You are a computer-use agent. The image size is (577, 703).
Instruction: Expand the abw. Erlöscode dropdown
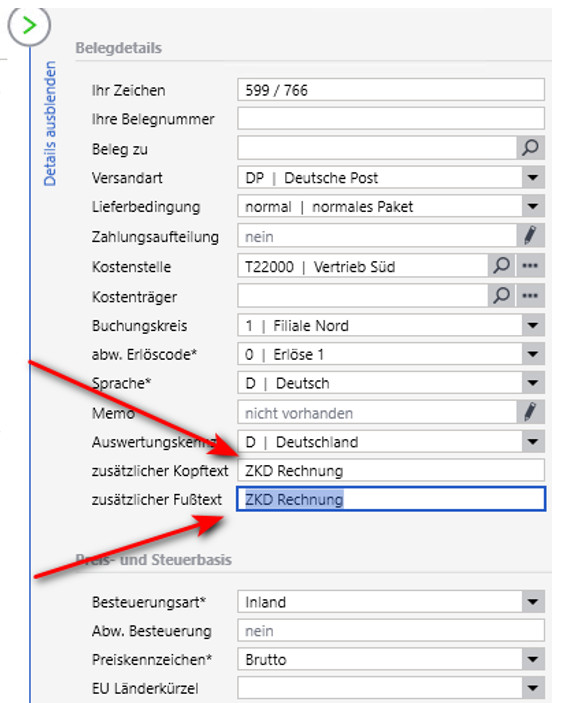[533, 354]
